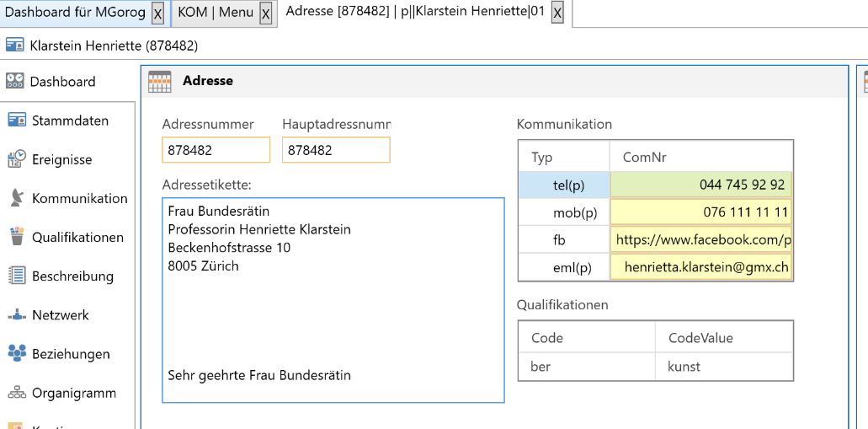Close the KOM | Menu tab
Screen dimensions: 868x429
266,13
